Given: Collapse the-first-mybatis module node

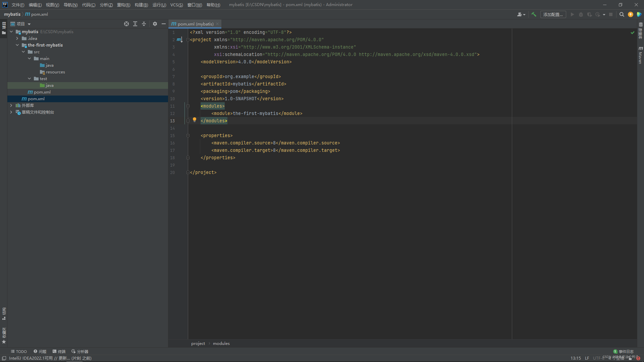Looking at the screenshot, I should coord(17,45).
